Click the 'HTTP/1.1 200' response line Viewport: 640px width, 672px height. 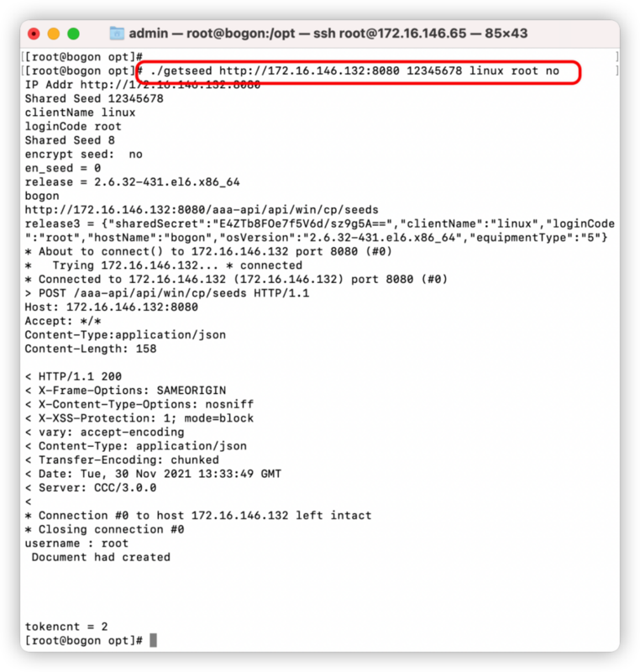pos(73,376)
